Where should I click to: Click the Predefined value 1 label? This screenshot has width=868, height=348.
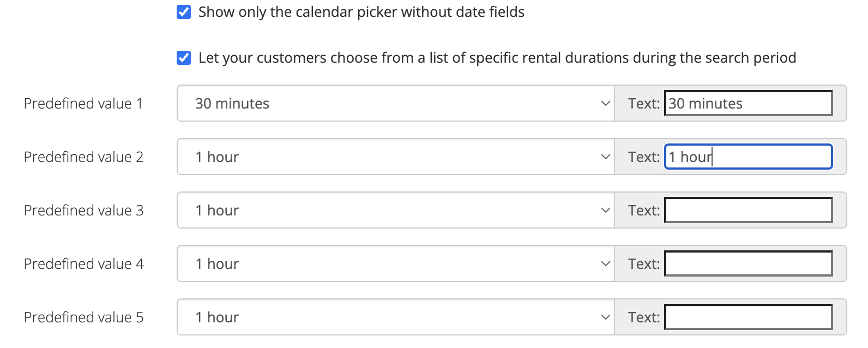[x=83, y=103]
